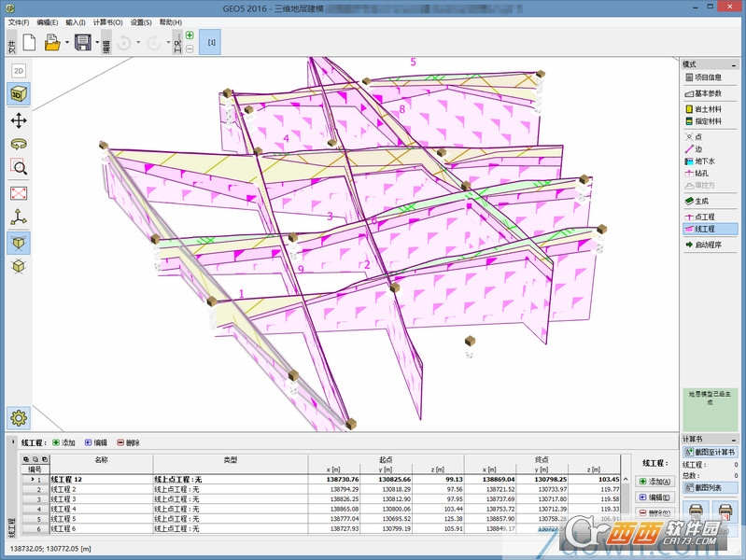Viewport: 746px width, 560px height.
Task: Add a construction stage with the green plus icon
Action: click(x=190, y=35)
